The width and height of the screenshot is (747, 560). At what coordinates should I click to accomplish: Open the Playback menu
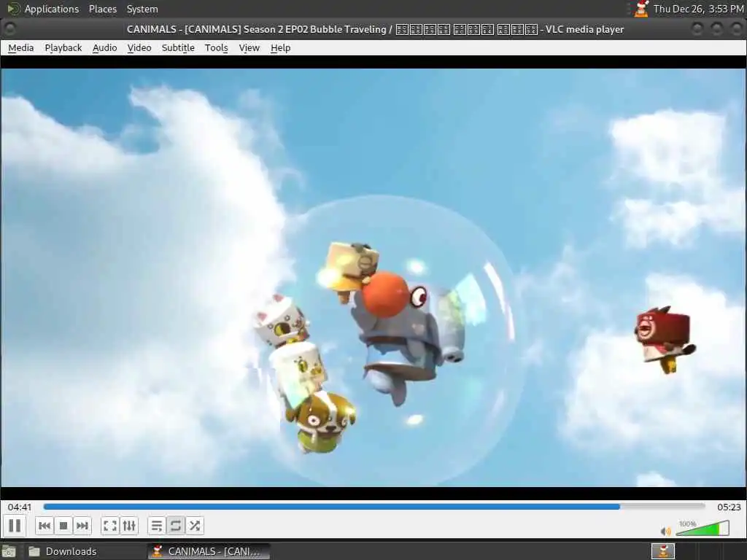tap(63, 47)
